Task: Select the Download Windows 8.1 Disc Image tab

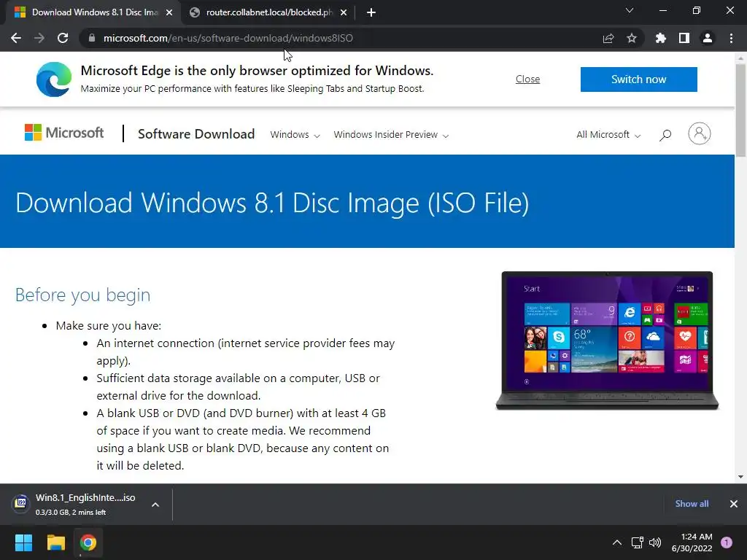Action: click(x=94, y=12)
